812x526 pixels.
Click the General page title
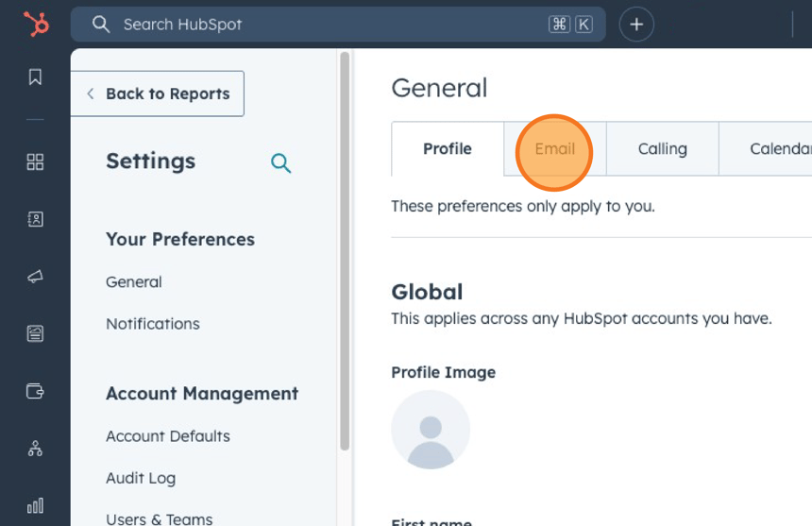(x=439, y=88)
